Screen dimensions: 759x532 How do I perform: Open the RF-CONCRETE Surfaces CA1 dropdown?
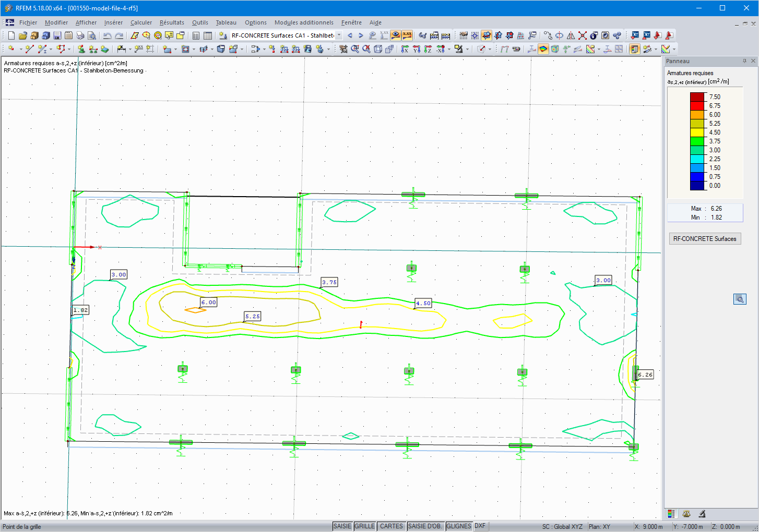click(x=339, y=35)
